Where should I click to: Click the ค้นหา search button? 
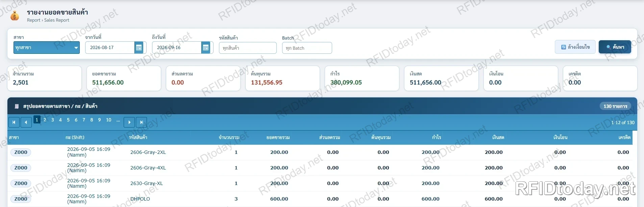(615, 47)
